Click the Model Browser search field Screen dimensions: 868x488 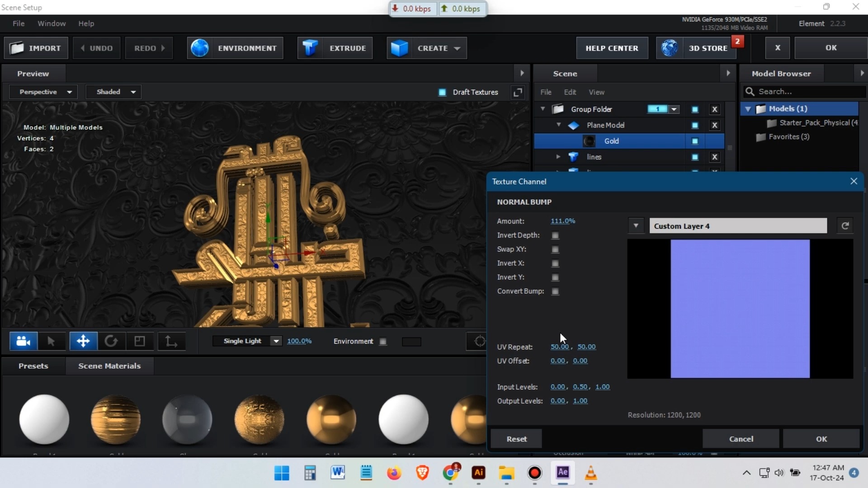(x=804, y=91)
